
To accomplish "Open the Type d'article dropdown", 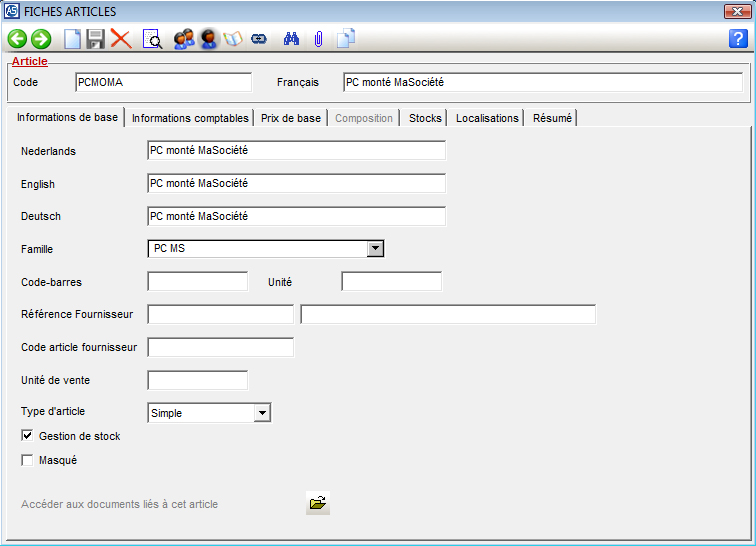I will coord(262,413).
